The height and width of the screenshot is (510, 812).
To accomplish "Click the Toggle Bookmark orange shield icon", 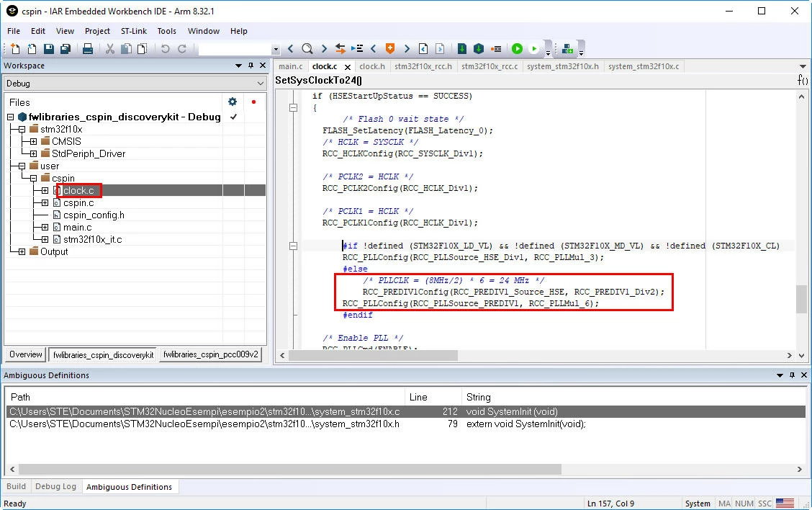I will point(390,49).
